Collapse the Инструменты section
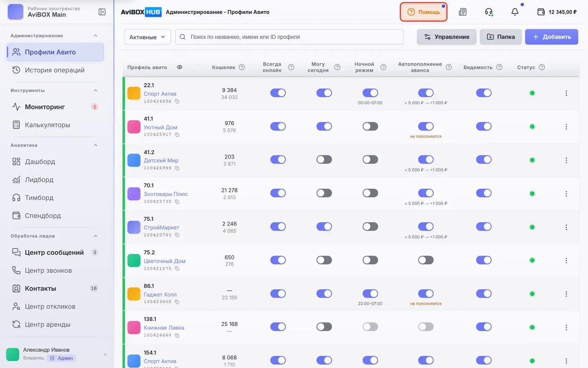The width and height of the screenshot is (588, 368). pos(96,90)
